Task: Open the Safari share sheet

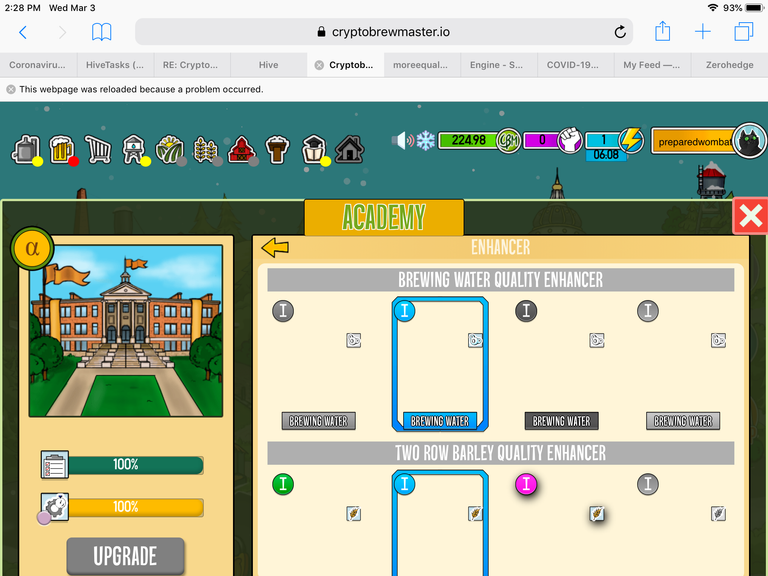Action: click(662, 31)
